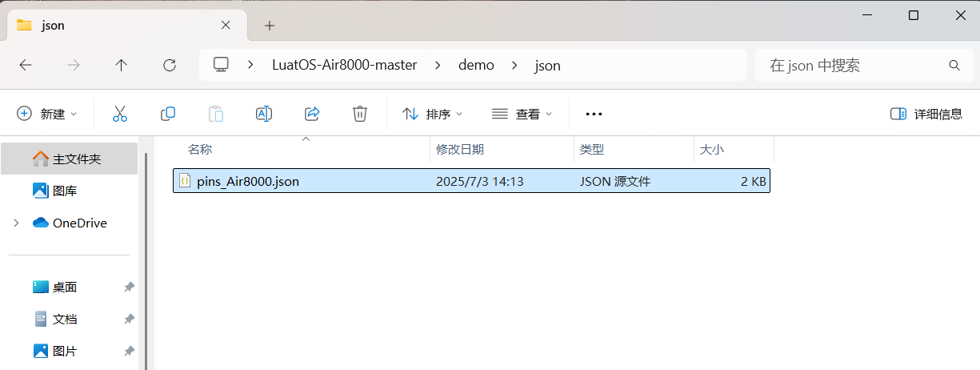Unpin 图片 using its pin icon
The image size is (980, 370).
[x=129, y=351]
